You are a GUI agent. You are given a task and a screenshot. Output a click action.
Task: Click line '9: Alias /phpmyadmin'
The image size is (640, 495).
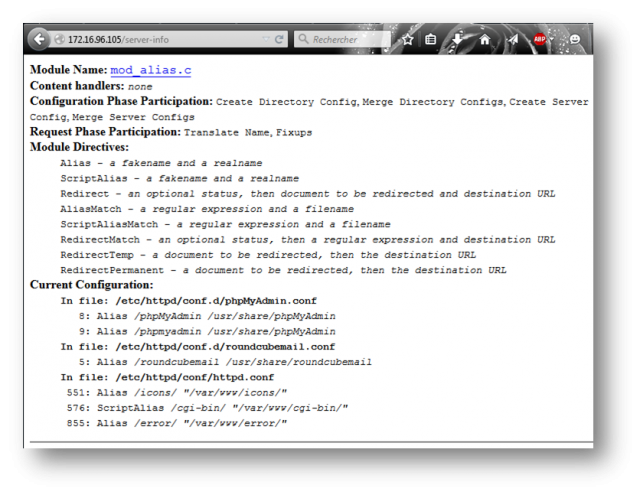[x=207, y=331]
